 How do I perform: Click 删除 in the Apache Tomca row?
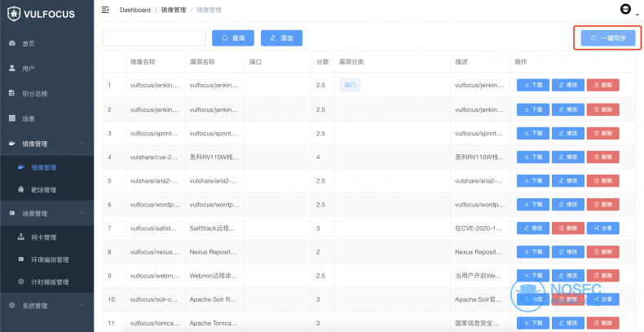click(x=603, y=323)
